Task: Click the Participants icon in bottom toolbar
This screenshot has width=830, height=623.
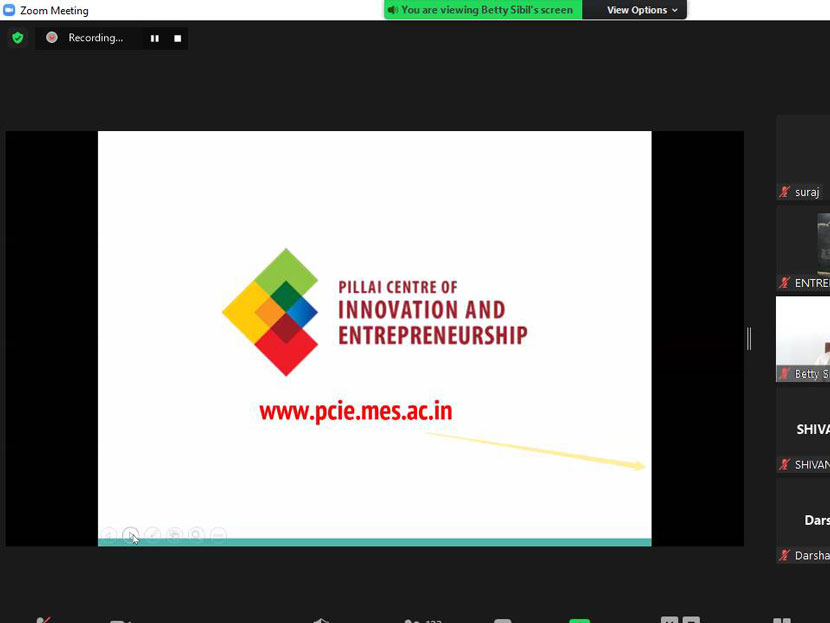Action: [412, 619]
